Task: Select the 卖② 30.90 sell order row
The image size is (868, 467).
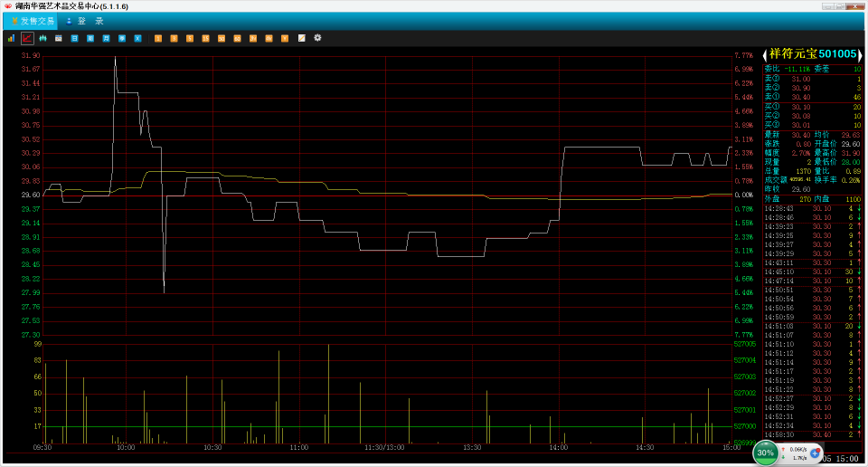Action: pos(813,88)
